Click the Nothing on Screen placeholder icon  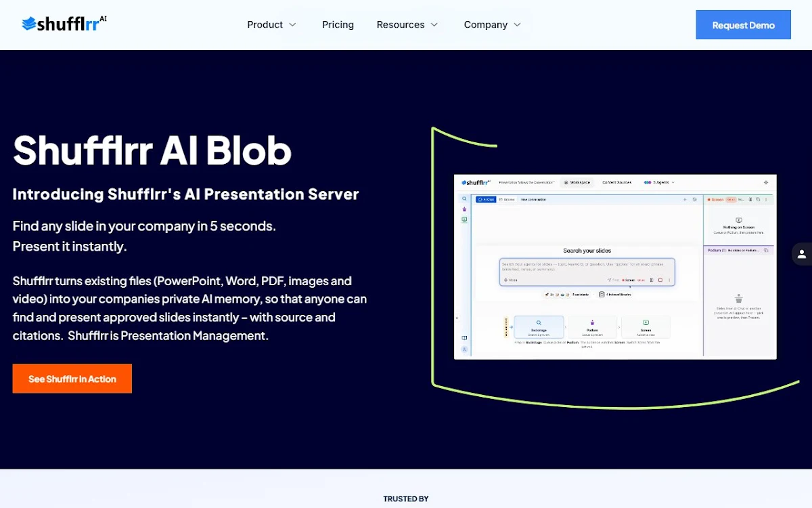click(738, 221)
